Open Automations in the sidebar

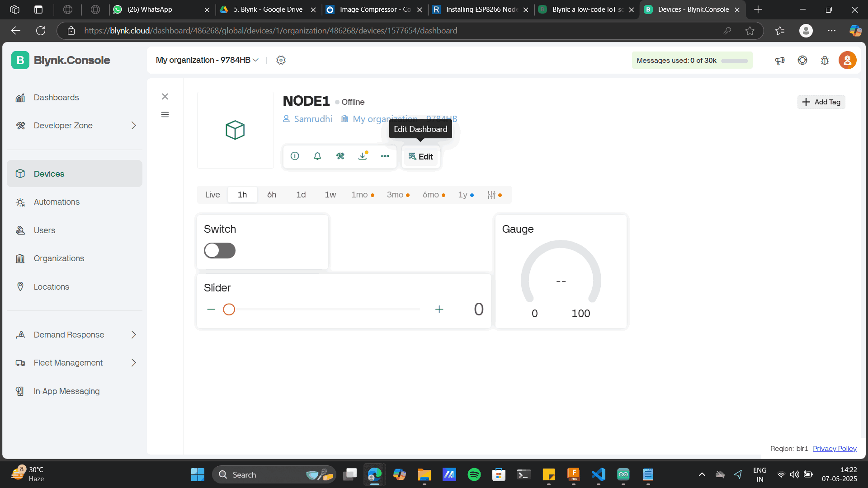point(75,202)
